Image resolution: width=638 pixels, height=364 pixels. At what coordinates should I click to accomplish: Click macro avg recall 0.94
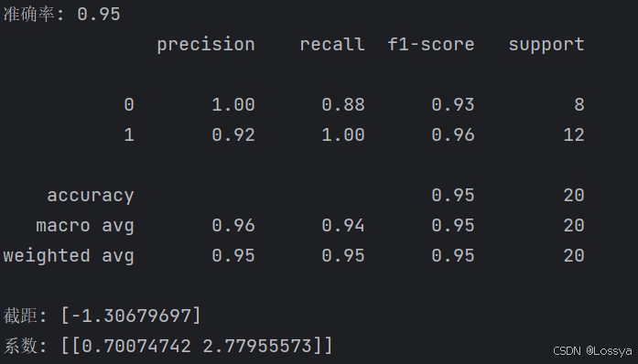click(343, 226)
